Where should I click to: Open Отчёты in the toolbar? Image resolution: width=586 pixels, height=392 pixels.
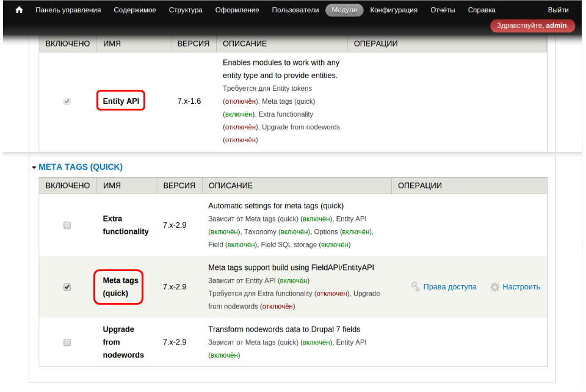tap(443, 10)
